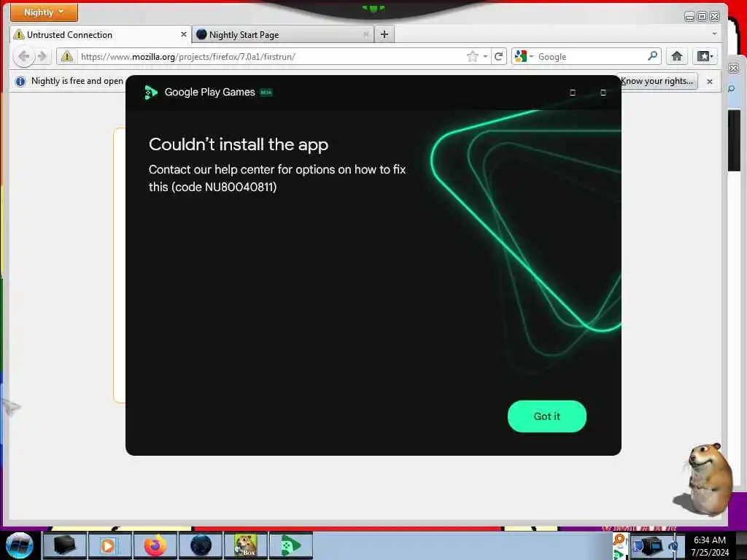Open a new tab with the plus button

384,34
